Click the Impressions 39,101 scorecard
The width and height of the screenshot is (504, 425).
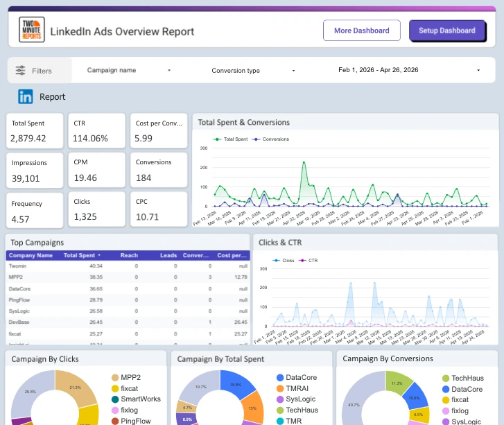tap(35, 171)
